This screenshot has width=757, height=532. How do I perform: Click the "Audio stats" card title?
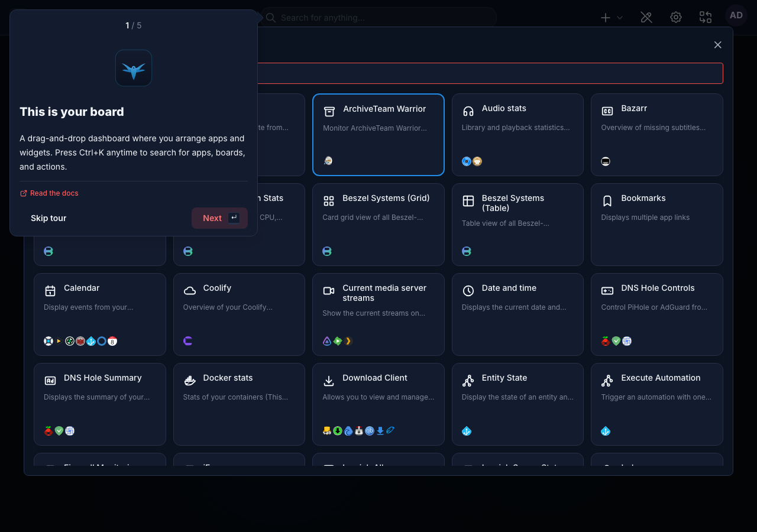coord(504,108)
